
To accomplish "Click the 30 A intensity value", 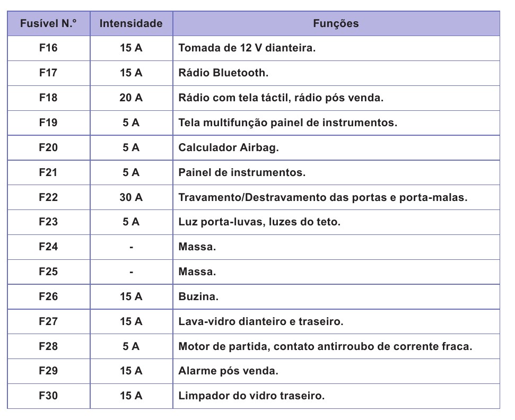I will pos(131,197).
